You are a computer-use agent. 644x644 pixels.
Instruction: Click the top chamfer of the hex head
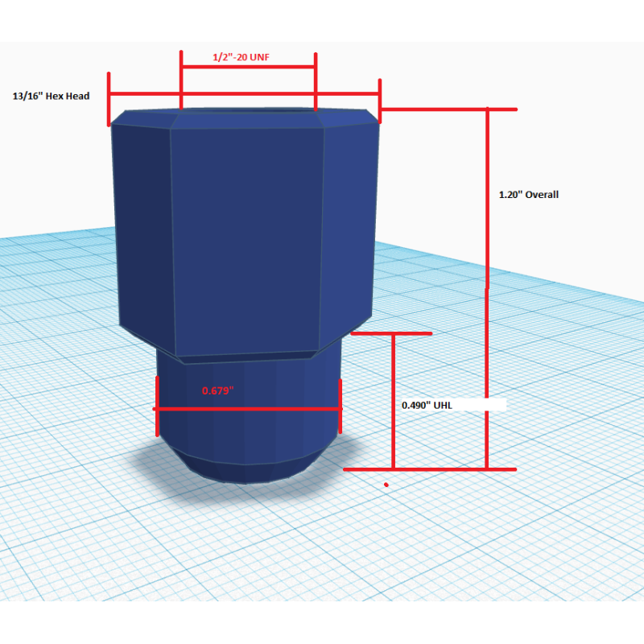(x=246, y=120)
